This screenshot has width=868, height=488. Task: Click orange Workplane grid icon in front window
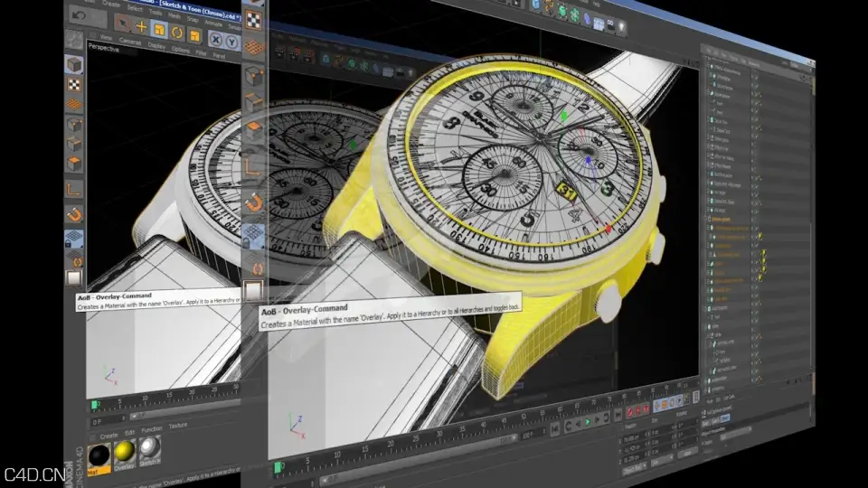pos(253,48)
